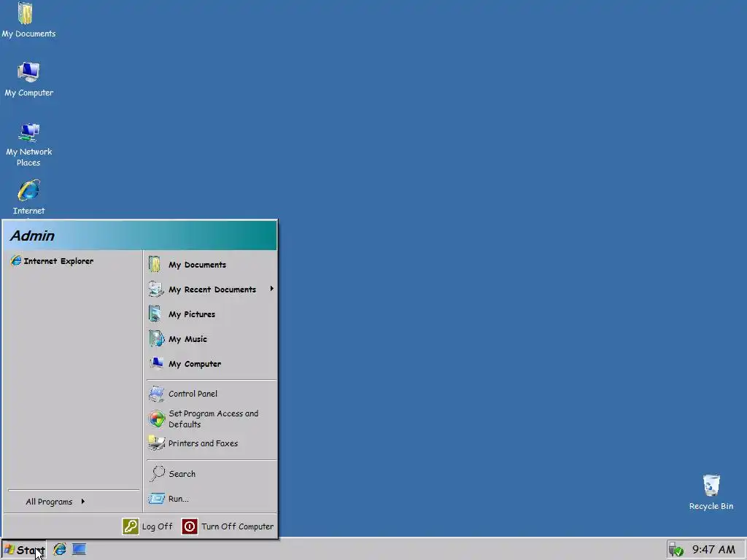The image size is (747, 560).
Task: Open Set Program Access and Defaults
Action: point(211,419)
